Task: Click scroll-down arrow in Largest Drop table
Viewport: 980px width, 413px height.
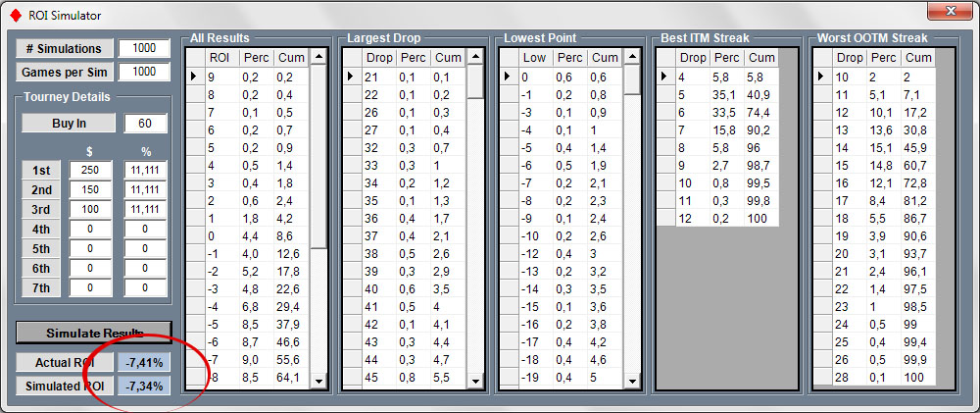Action: (x=475, y=381)
